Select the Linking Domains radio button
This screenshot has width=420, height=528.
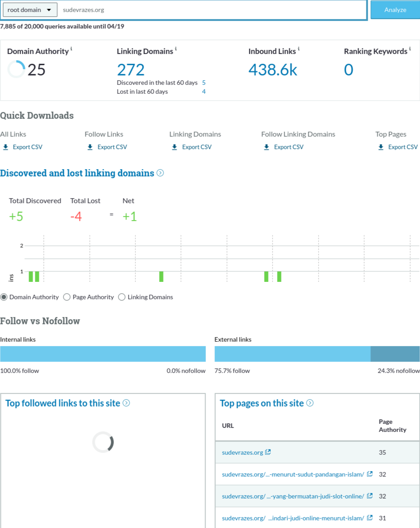[x=122, y=297]
